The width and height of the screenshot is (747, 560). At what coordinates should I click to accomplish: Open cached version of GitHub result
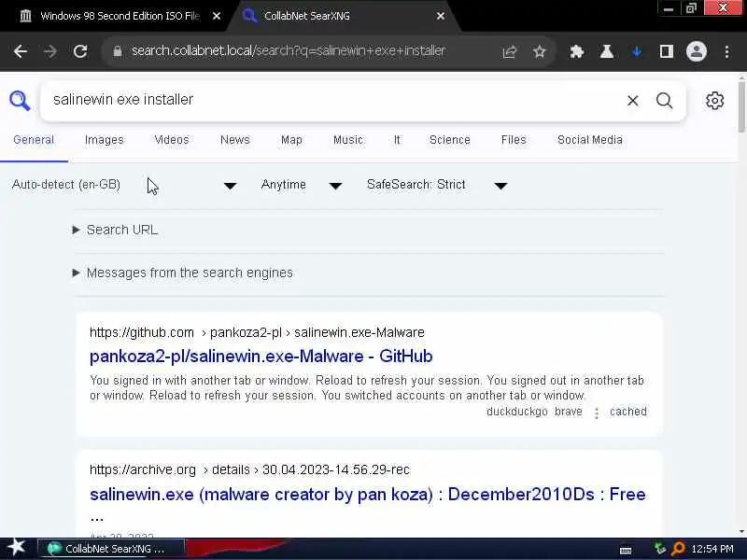point(627,412)
